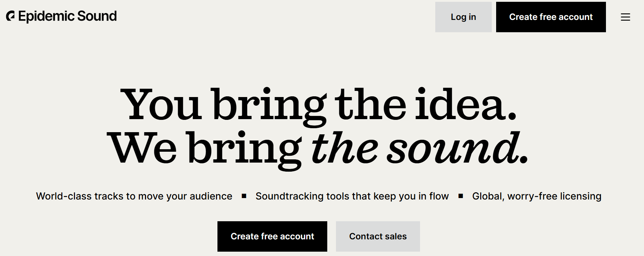Click the word "idea." in the headline
Screen dimensions: 644x256
click(466, 105)
